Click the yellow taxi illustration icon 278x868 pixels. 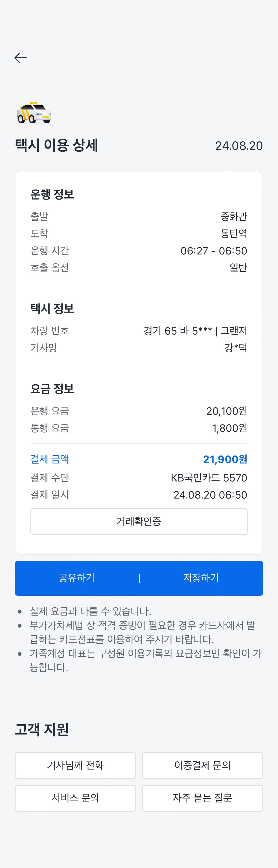34,113
